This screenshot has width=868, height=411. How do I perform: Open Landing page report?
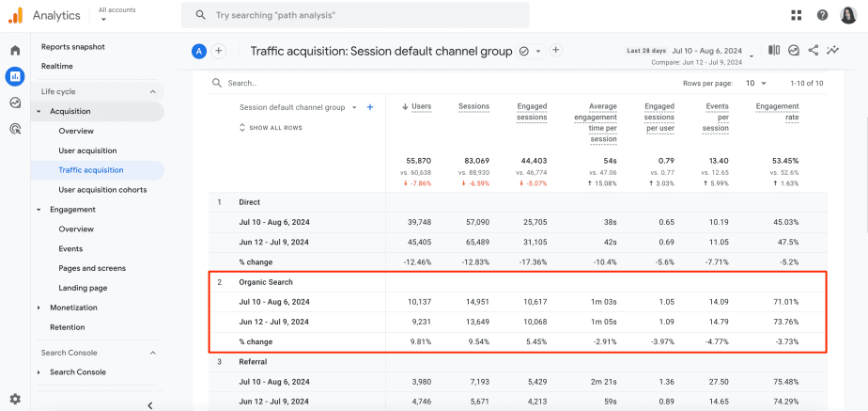pos(83,288)
